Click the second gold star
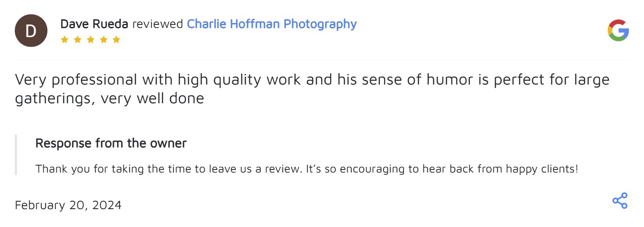644x227 pixels. pos(77,40)
